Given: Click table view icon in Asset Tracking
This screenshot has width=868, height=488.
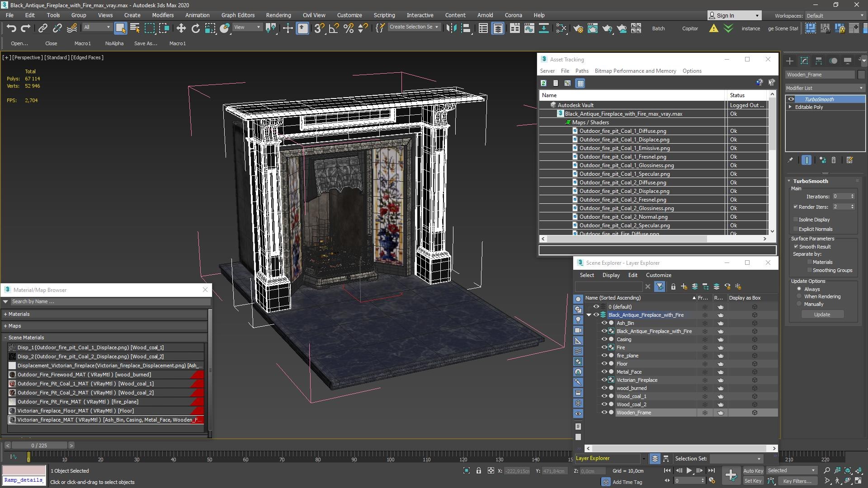Looking at the screenshot, I should (580, 83).
